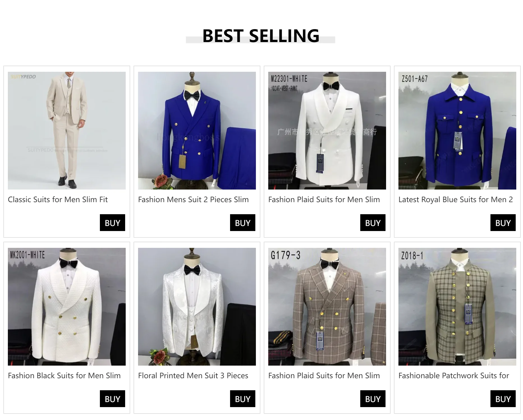
Task: Buy the Fashion Black Suits for Men
Action: (113, 399)
